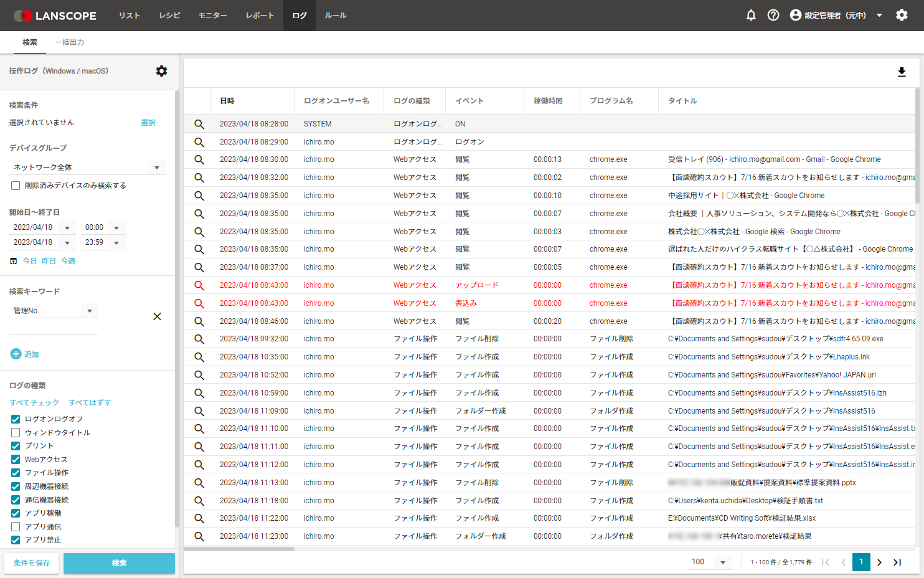View details of 11:22:00 xlsx entry
The image size is (924, 578).
[x=199, y=518]
